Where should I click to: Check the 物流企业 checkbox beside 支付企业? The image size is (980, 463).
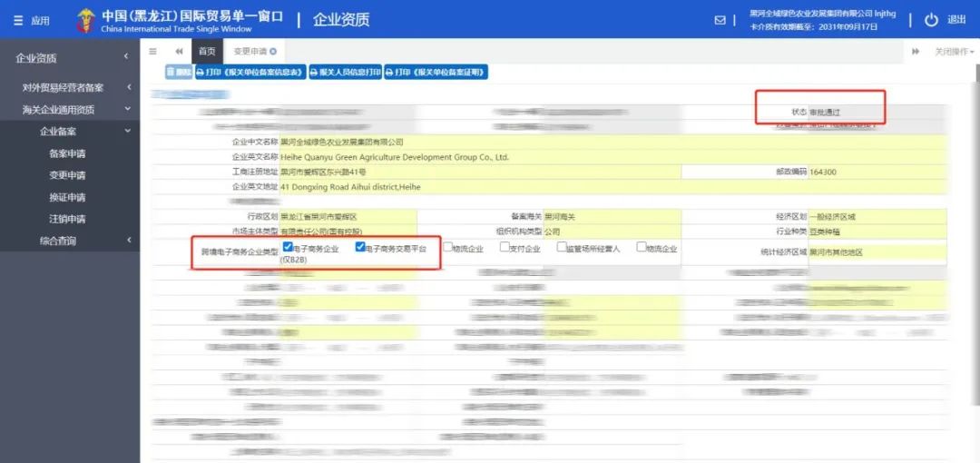(447, 247)
